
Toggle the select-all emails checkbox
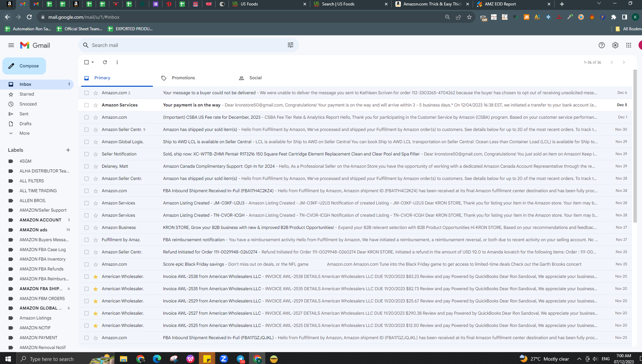(87, 62)
